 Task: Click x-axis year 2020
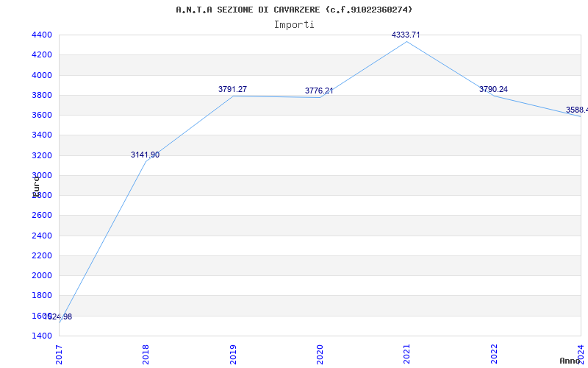[x=320, y=355]
